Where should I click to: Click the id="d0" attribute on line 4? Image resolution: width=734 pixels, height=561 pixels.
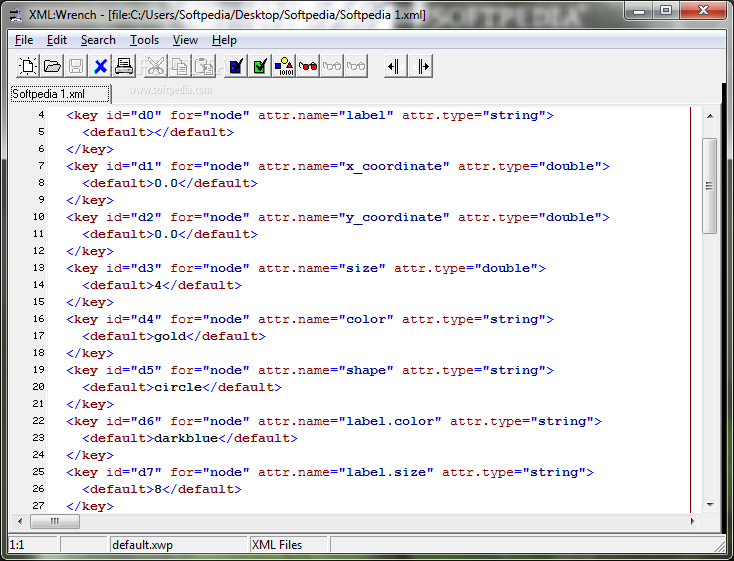134,115
